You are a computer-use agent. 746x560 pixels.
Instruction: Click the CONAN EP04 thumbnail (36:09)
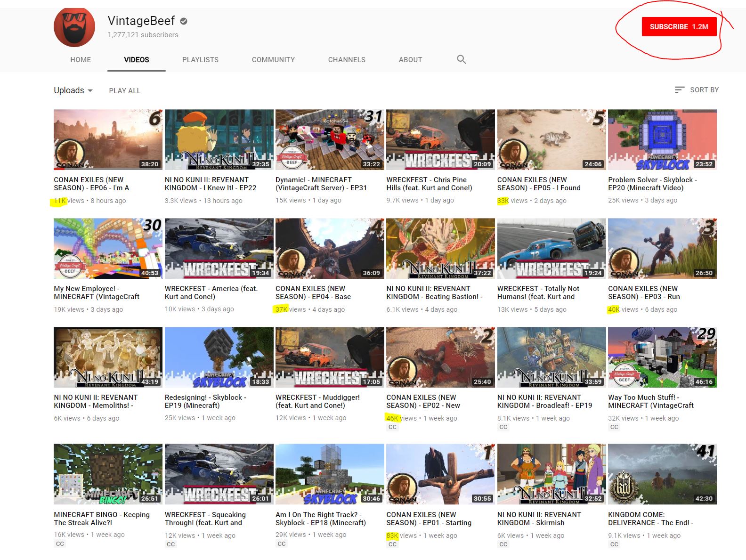(330, 248)
